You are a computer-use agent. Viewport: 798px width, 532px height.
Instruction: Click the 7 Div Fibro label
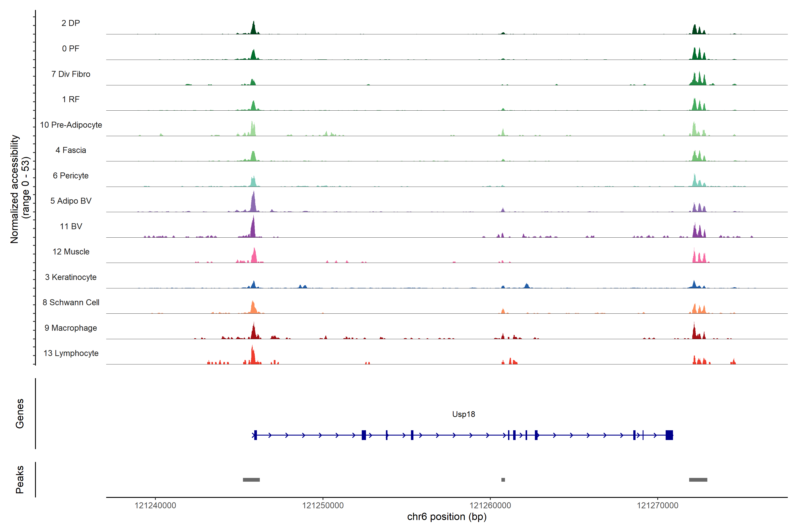[x=70, y=74]
